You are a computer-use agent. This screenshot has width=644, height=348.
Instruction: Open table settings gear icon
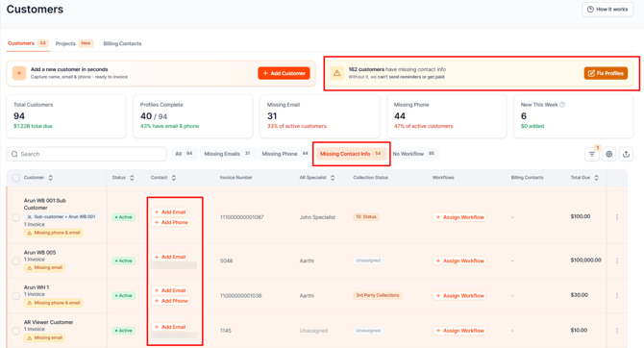click(x=609, y=154)
